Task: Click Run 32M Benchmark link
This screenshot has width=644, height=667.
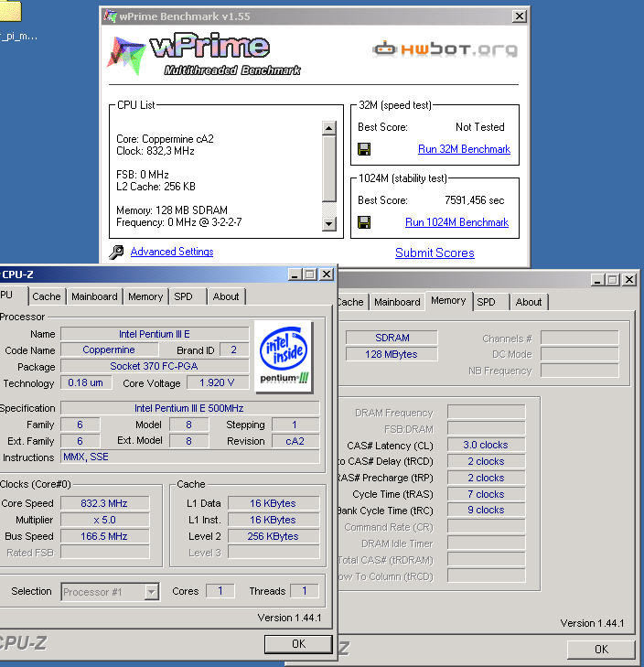Action: [464, 149]
